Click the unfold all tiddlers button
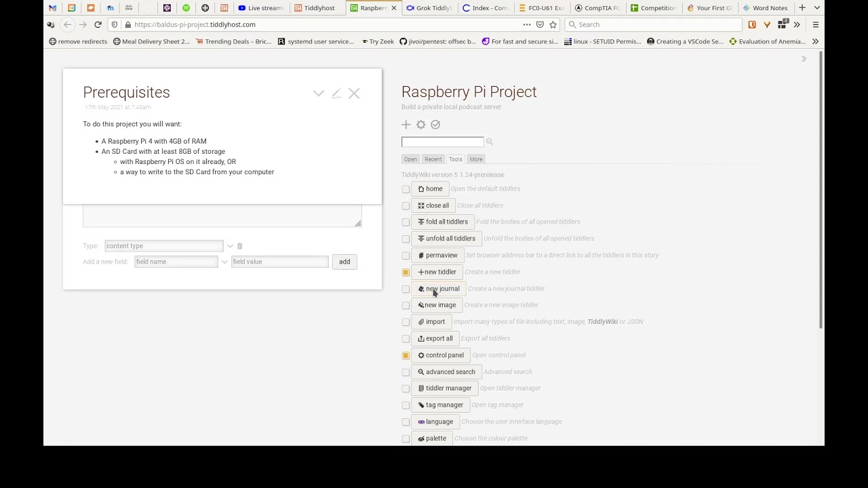This screenshot has width=868, height=488. [x=446, y=239]
